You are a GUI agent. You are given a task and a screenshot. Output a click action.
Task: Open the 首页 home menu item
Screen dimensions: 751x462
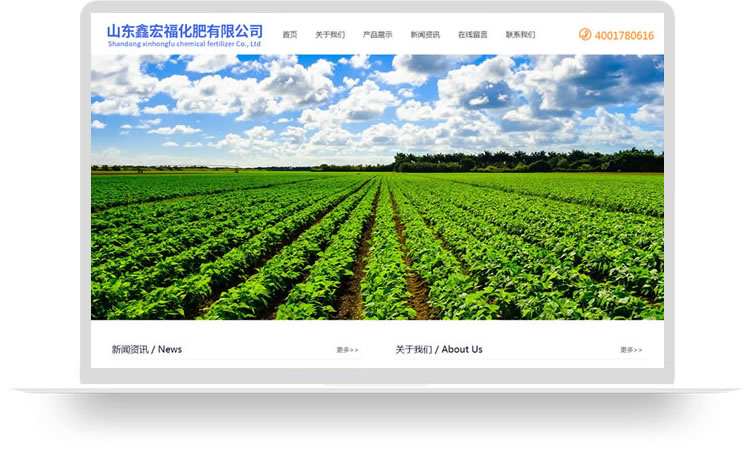[x=290, y=35]
